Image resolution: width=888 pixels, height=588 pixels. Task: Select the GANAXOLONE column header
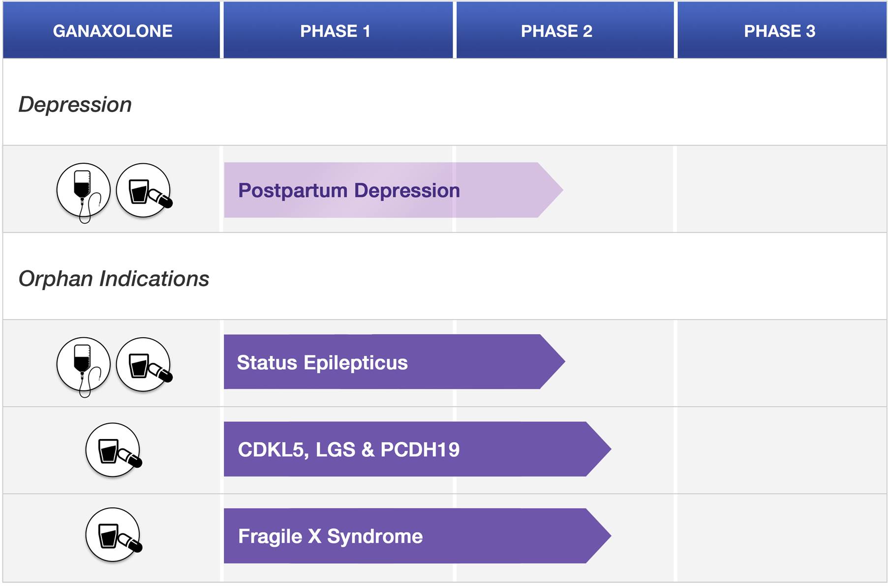click(x=112, y=31)
